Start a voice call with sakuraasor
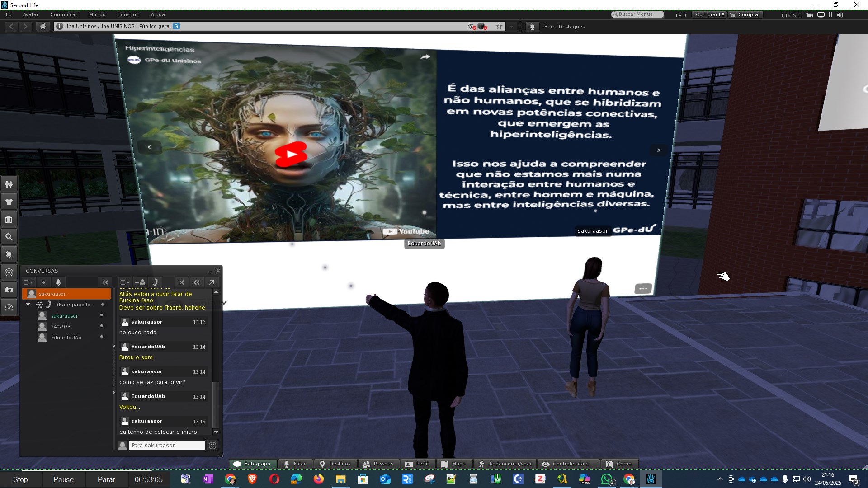 tap(155, 282)
